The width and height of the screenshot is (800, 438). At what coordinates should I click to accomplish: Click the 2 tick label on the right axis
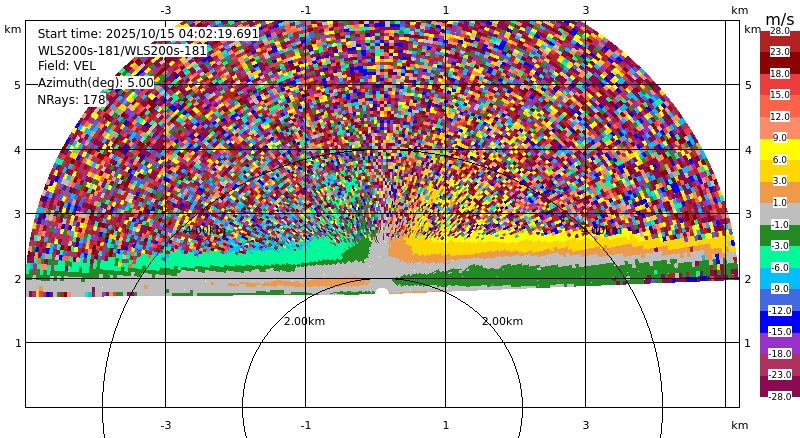coord(748,279)
